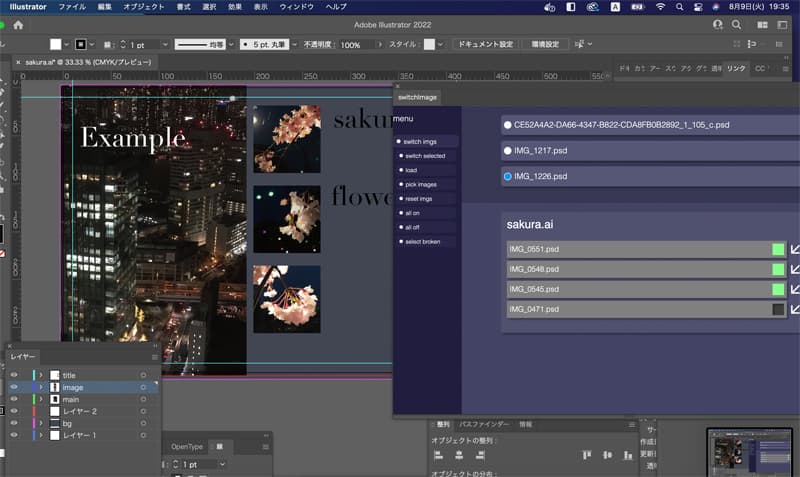Open the オブジェクト menu
Image resolution: width=800 pixels, height=477 pixels.
[x=143, y=7]
